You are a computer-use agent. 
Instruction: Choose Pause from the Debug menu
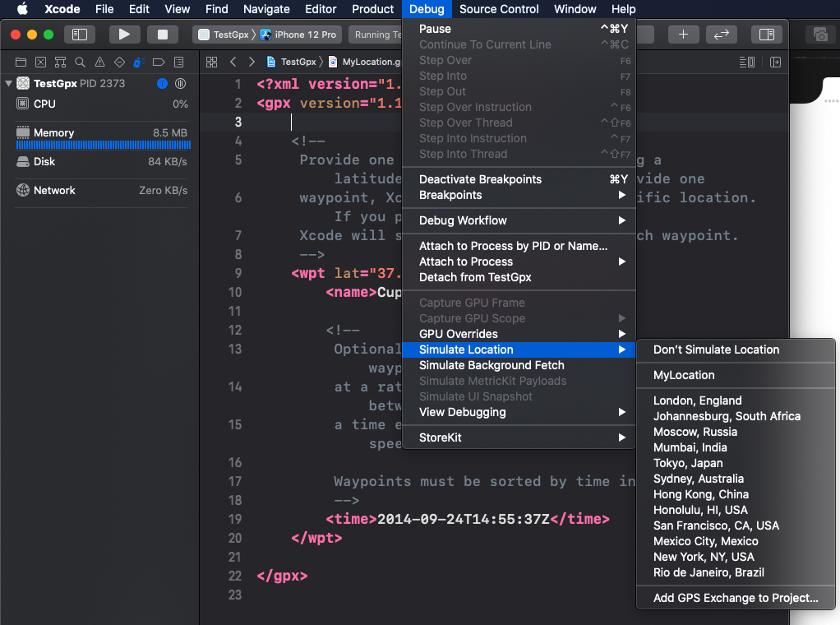coord(519,29)
